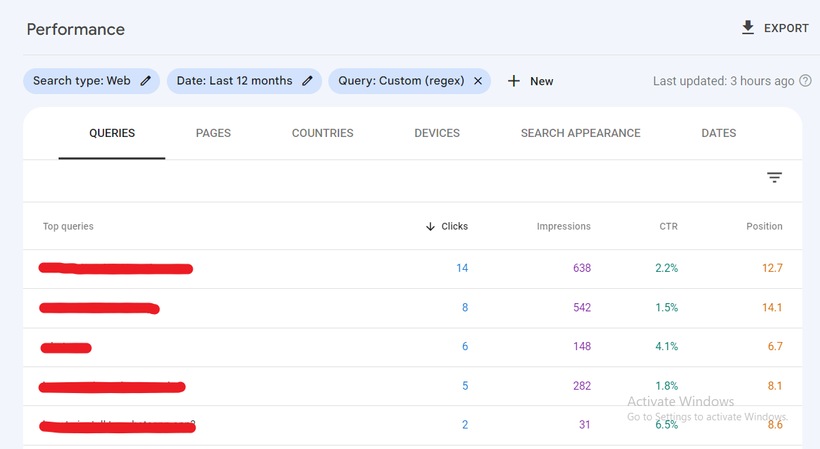
Task: Open the Date: Last 12 months chip
Action: coord(235,81)
